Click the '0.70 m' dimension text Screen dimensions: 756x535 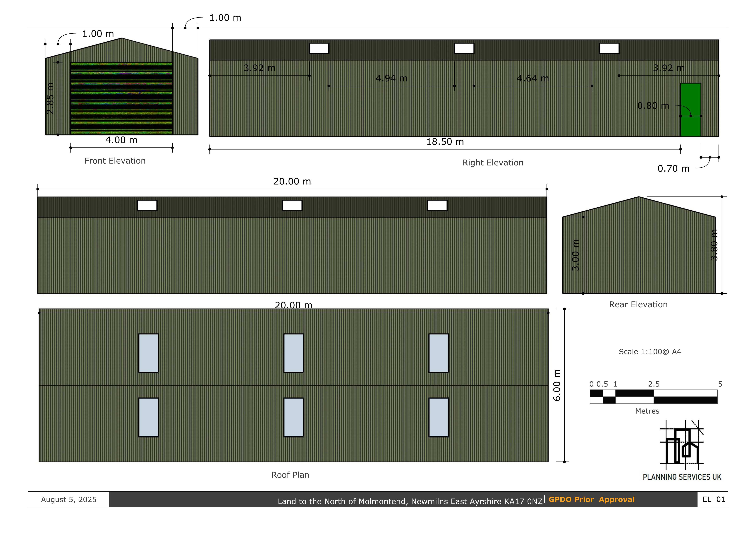point(673,169)
